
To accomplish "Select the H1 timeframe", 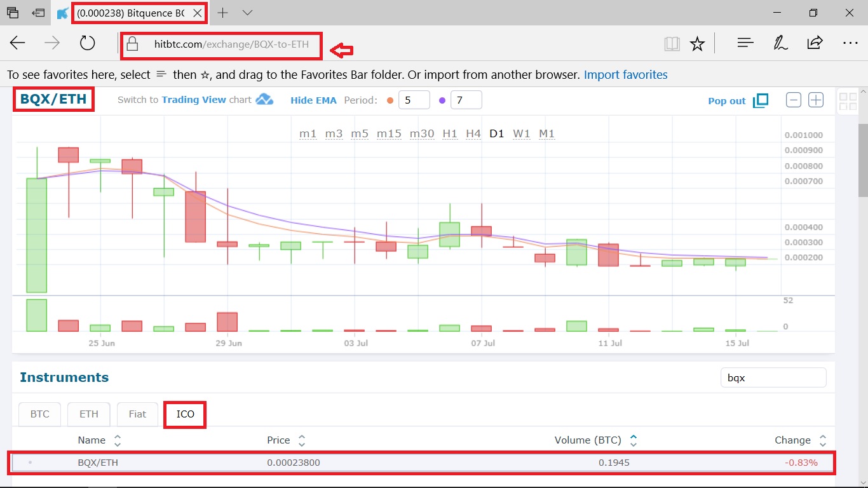I will [450, 133].
